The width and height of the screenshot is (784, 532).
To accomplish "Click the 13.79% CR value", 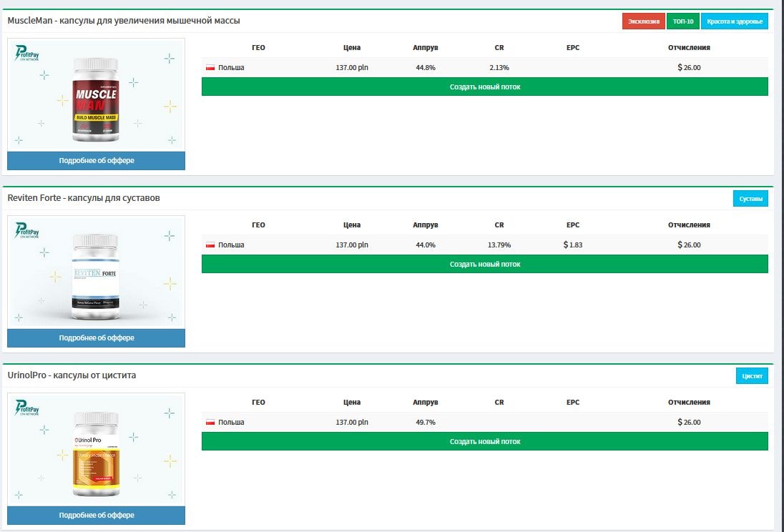I will coord(499,245).
